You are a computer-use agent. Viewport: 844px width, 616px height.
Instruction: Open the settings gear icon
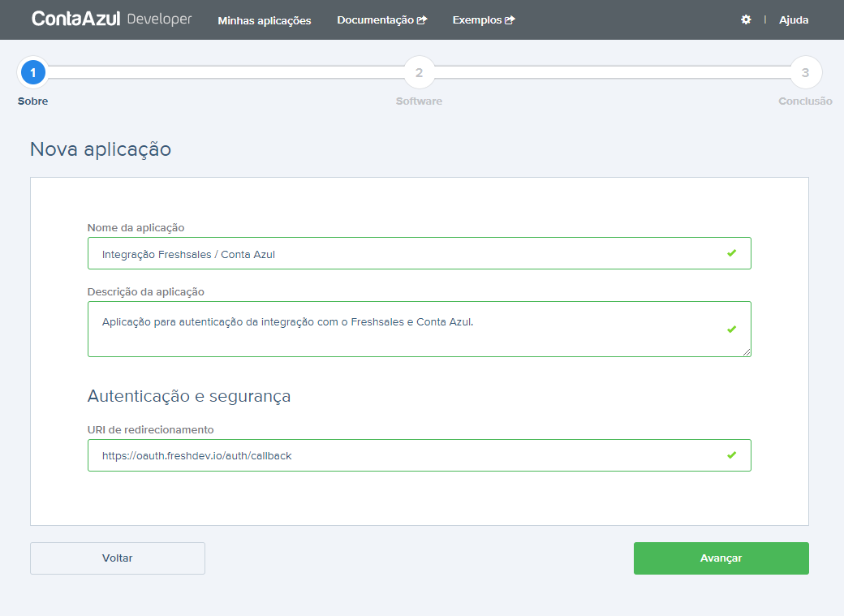(746, 20)
